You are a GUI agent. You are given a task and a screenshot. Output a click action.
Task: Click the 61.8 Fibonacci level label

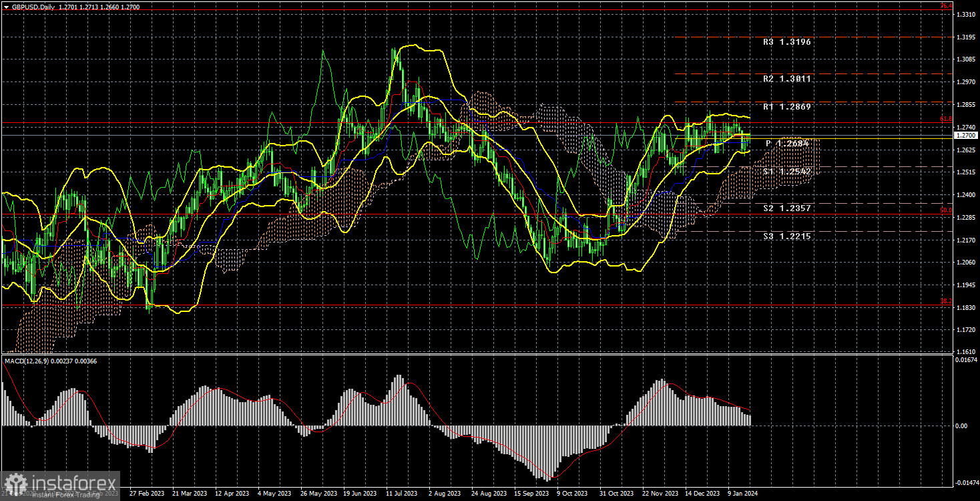(x=946, y=119)
